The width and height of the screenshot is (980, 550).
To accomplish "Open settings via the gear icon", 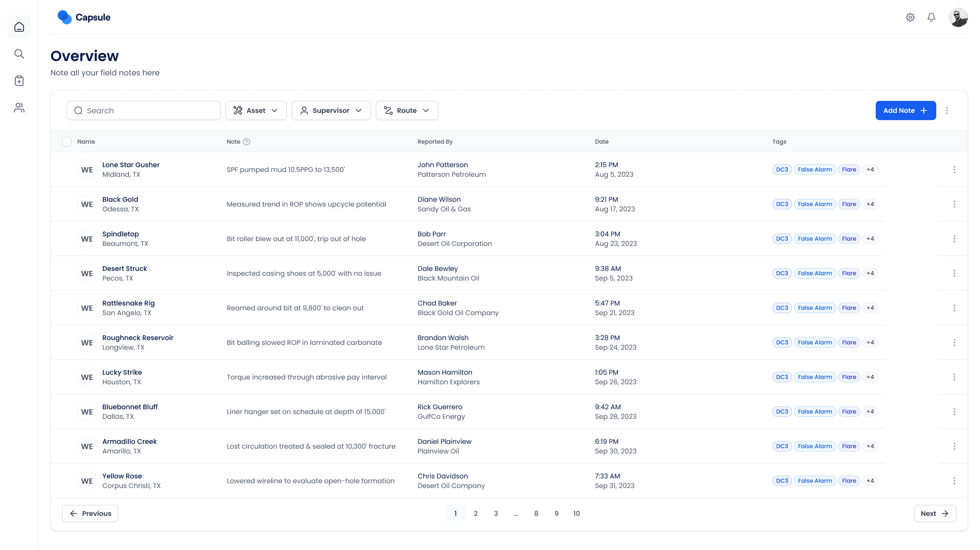I will [910, 17].
